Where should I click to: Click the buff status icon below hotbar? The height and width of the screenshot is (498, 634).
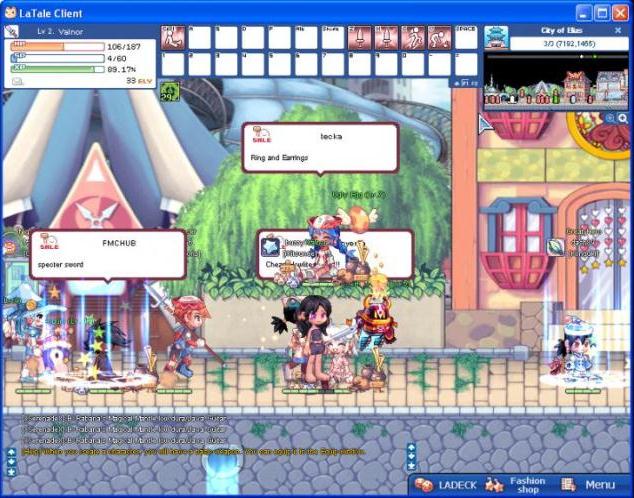point(170,91)
